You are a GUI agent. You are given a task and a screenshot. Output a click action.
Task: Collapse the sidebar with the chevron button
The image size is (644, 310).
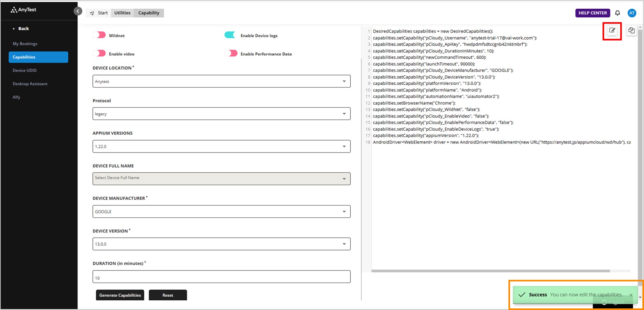click(78, 11)
